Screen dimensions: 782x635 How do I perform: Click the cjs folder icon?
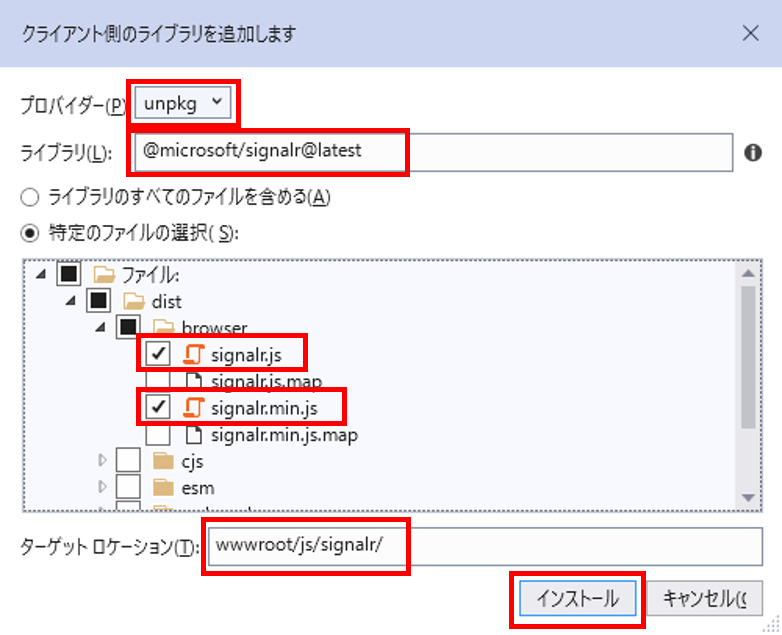pyautogui.click(x=163, y=461)
